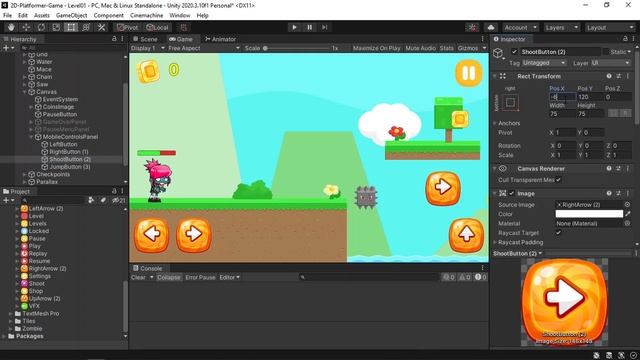Collapse the Canvas hierarchy node
The image size is (640, 360).
(24, 92)
